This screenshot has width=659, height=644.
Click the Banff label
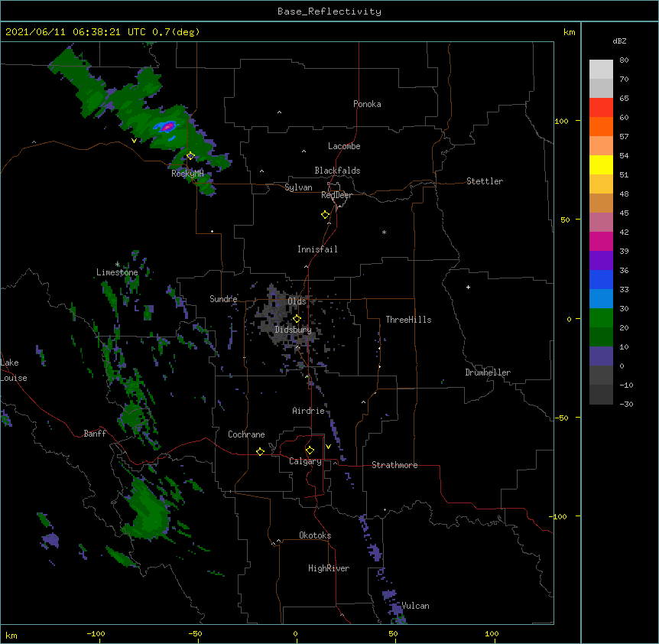click(x=95, y=434)
